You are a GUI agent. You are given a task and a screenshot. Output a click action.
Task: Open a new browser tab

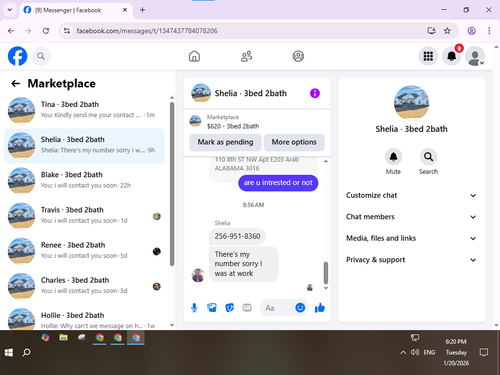pyautogui.click(x=142, y=10)
